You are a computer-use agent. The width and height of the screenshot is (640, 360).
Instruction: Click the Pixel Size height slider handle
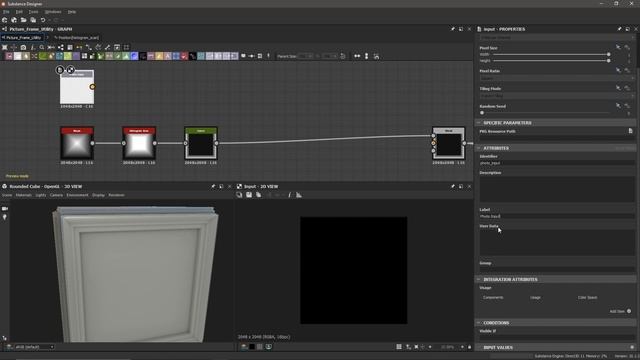pyautogui.click(x=608, y=60)
